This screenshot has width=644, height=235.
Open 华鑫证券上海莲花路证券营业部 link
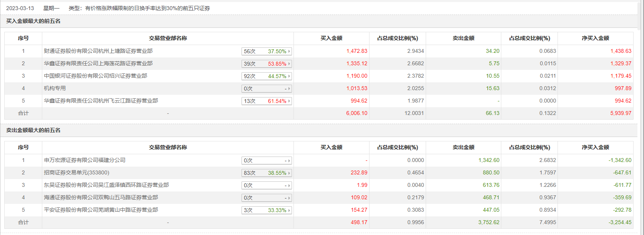tap(98, 63)
